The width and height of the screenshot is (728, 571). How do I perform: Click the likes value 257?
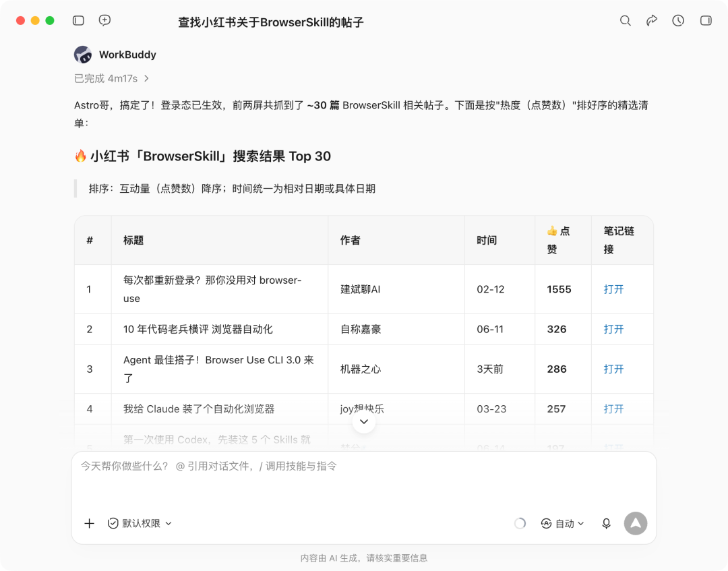click(556, 409)
